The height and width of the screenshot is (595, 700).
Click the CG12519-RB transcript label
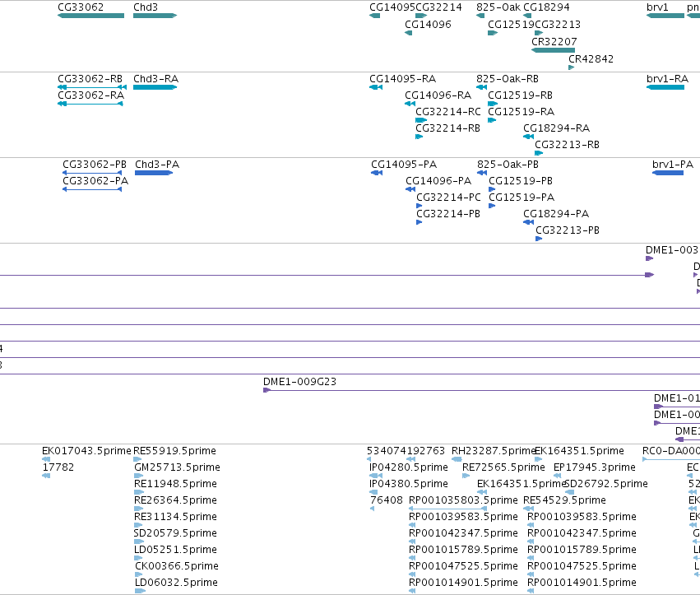pos(520,95)
